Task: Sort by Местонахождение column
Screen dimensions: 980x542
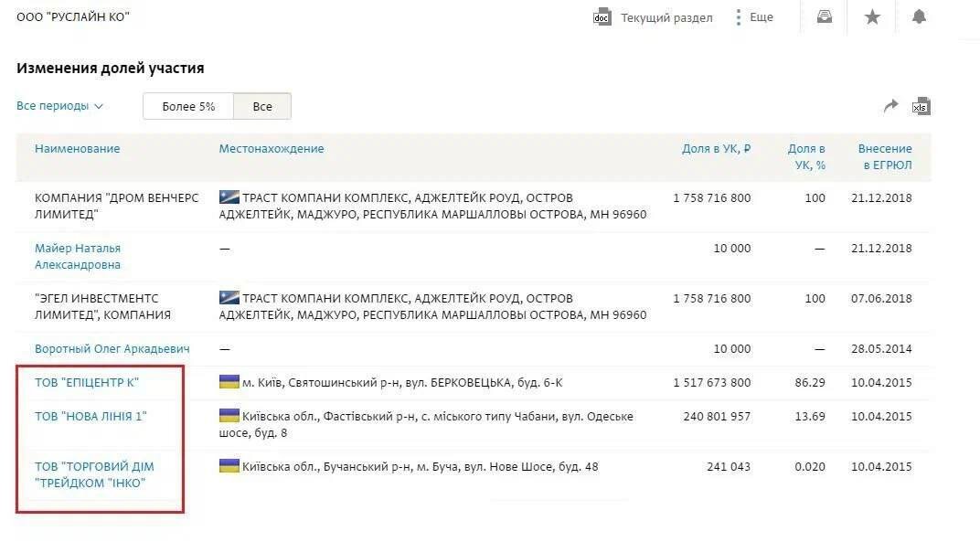Action: tap(272, 149)
